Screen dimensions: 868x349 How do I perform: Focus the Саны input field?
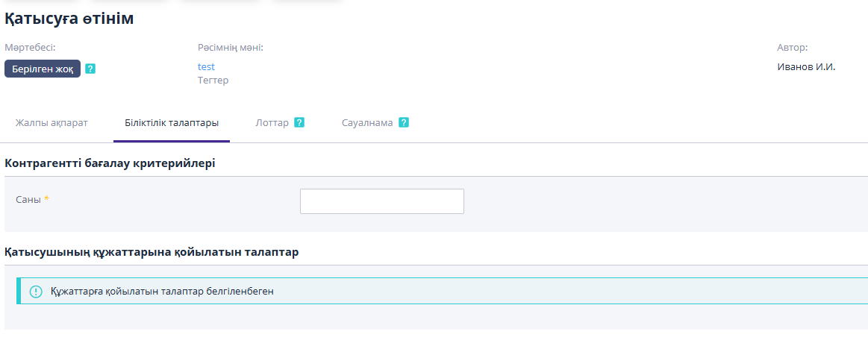(x=381, y=201)
